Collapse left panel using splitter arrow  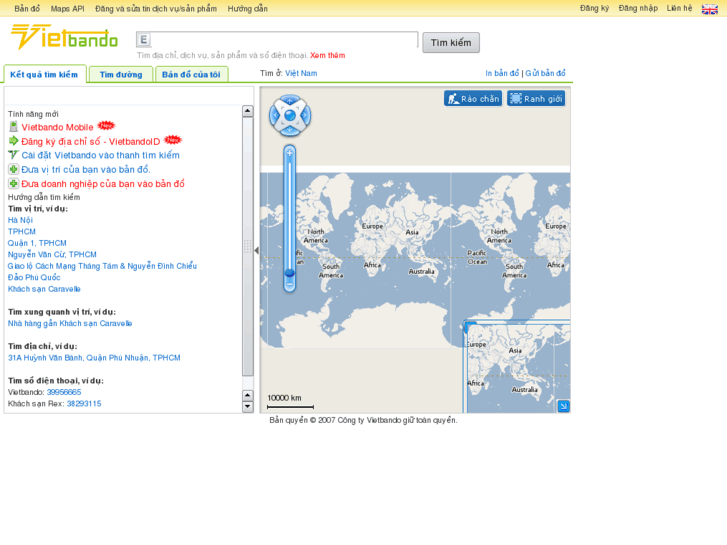(x=256, y=250)
